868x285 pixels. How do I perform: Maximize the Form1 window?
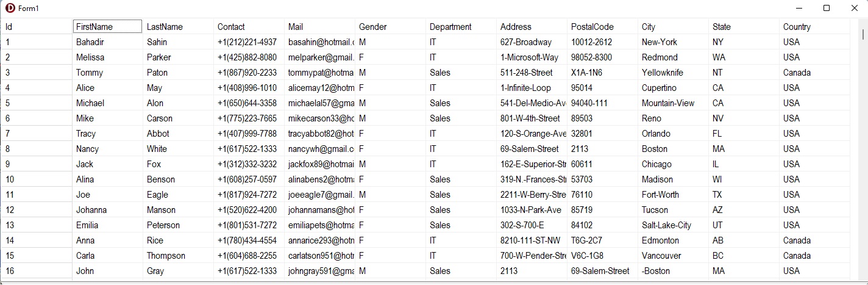827,8
